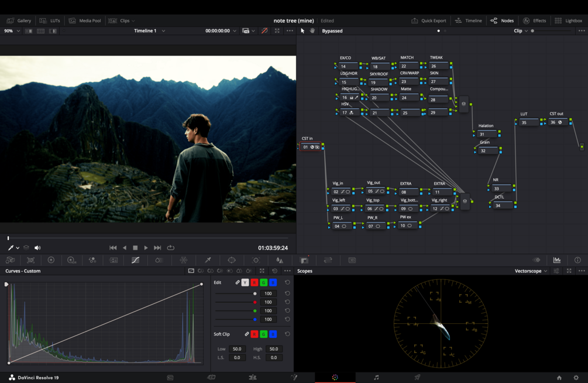
Task: Open the Lightbox view
Action: 568,20
